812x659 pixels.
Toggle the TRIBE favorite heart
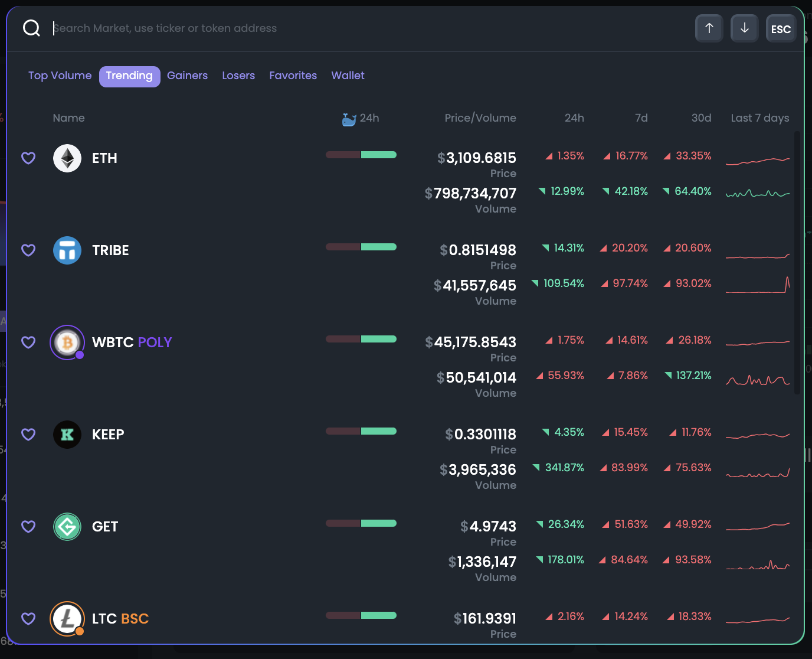coord(28,250)
